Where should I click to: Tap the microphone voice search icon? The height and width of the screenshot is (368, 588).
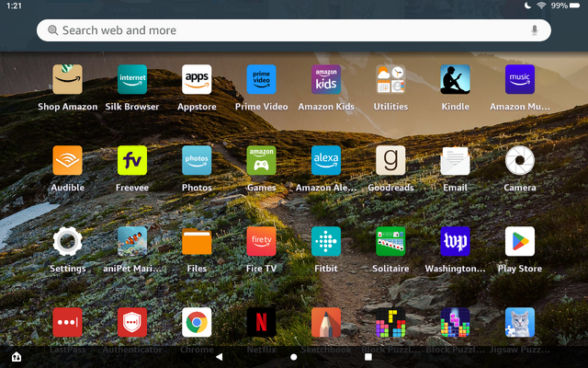(535, 30)
